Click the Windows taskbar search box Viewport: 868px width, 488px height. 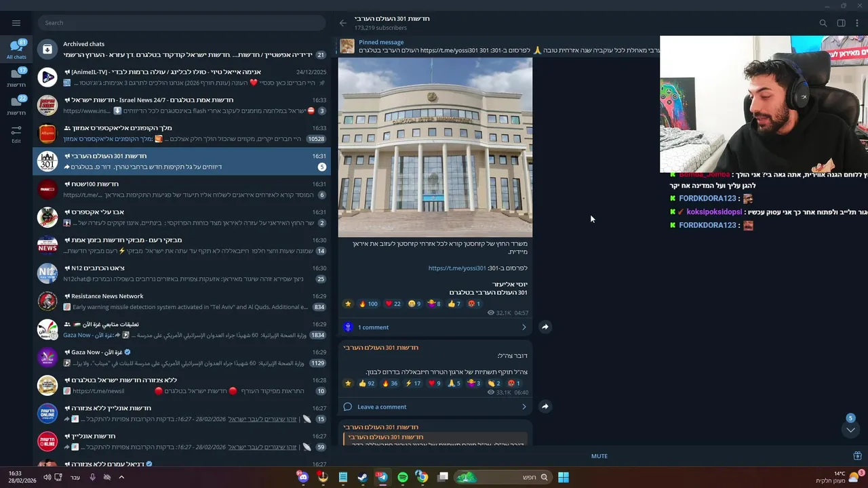coord(502,477)
